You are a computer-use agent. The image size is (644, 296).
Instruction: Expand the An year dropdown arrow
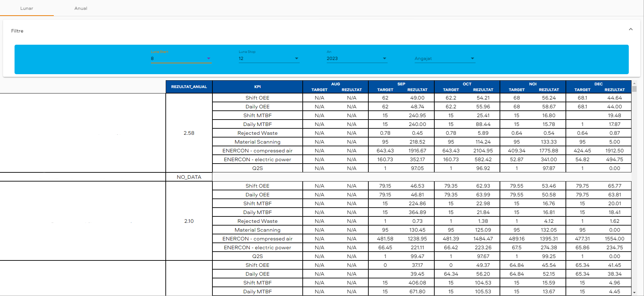[385, 59]
